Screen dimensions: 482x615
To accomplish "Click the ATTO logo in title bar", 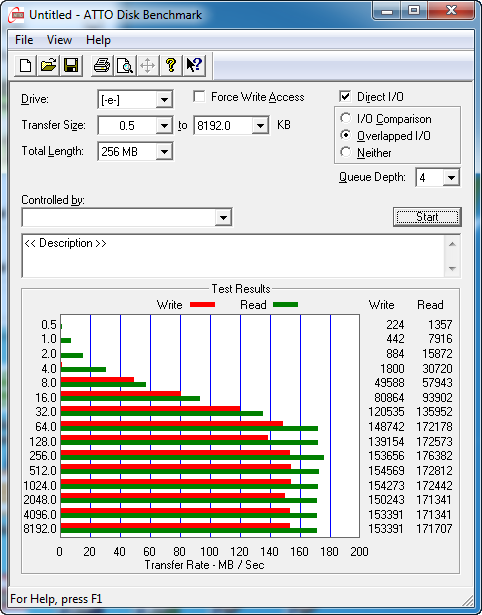I will tap(18, 15).
